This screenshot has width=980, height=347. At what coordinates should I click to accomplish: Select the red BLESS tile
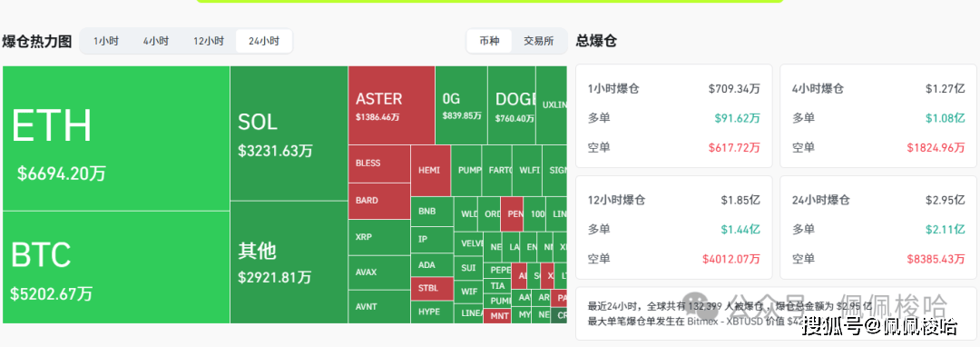point(379,164)
